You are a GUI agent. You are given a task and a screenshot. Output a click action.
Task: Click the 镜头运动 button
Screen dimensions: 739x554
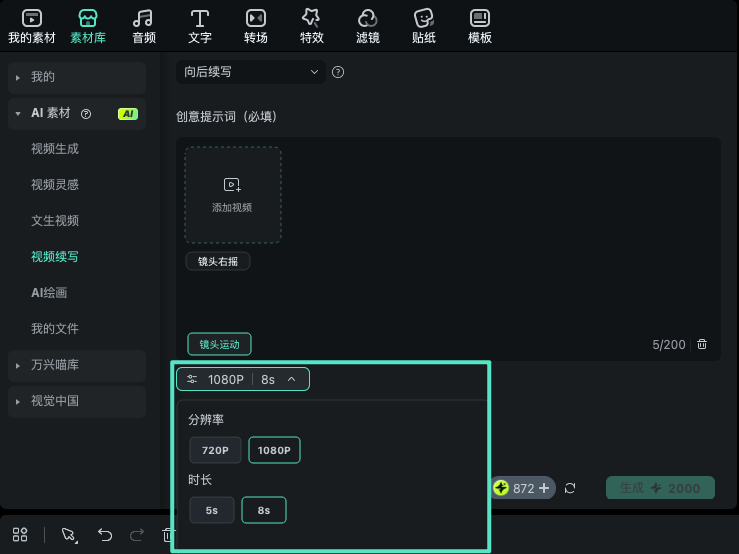click(x=219, y=344)
